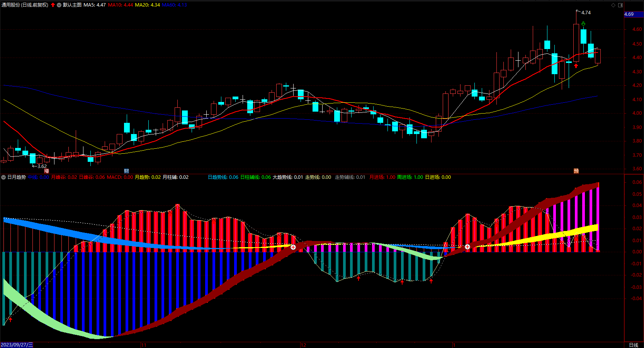Toggle the side panel icon at top right
Viewport: 644px width, 348px height.
point(620,5)
